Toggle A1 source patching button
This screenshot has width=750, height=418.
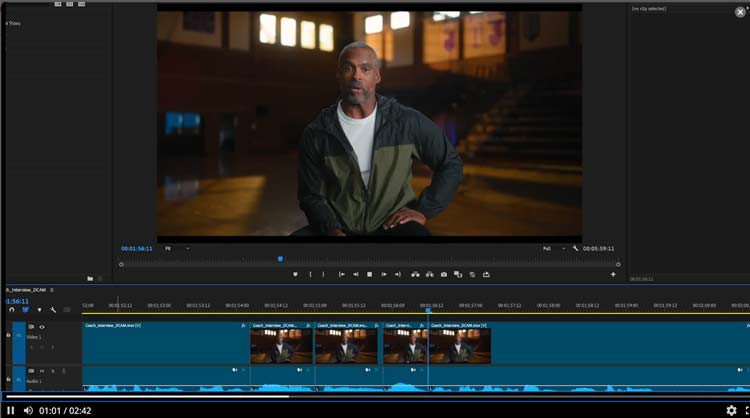point(19,379)
